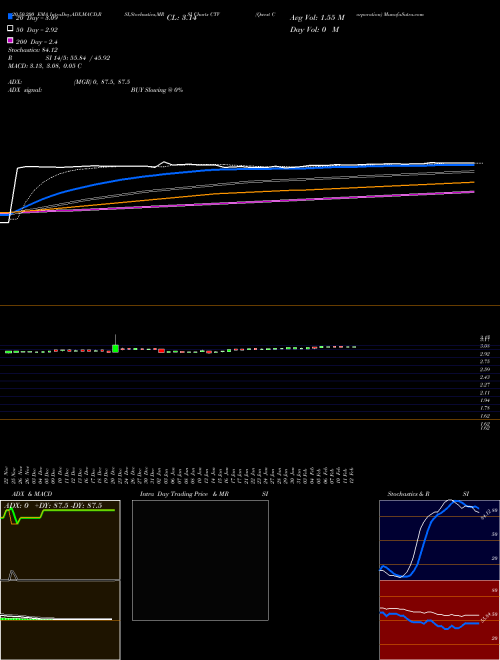Click the 2.59 price axis label

(x=484, y=370)
